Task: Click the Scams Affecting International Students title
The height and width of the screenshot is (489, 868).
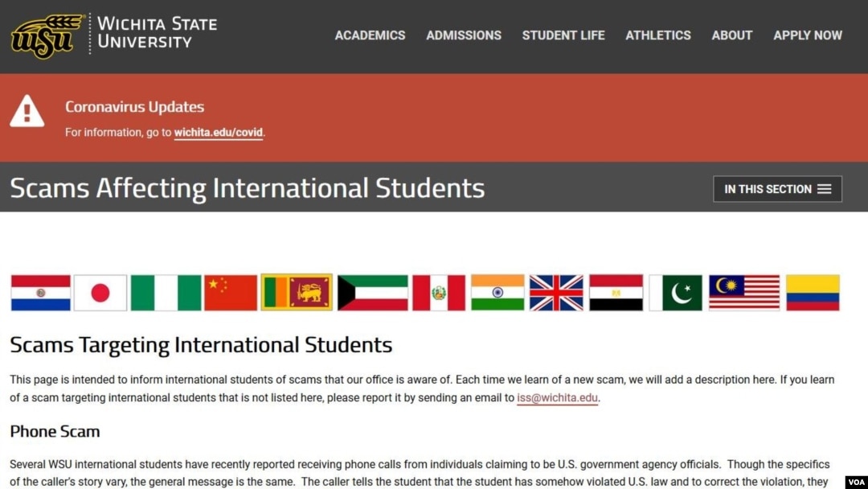Action: 247,188
